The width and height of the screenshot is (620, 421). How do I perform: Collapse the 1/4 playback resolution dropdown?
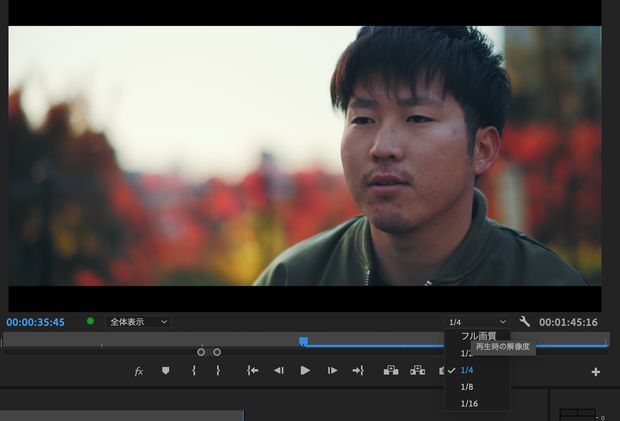coord(478,322)
